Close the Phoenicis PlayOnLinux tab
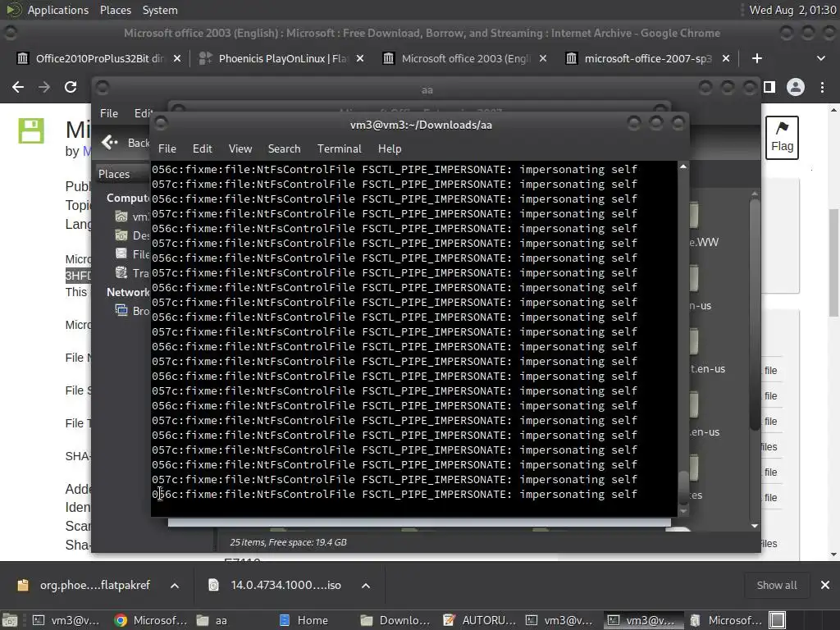 pyautogui.click(x=360, y=58)
